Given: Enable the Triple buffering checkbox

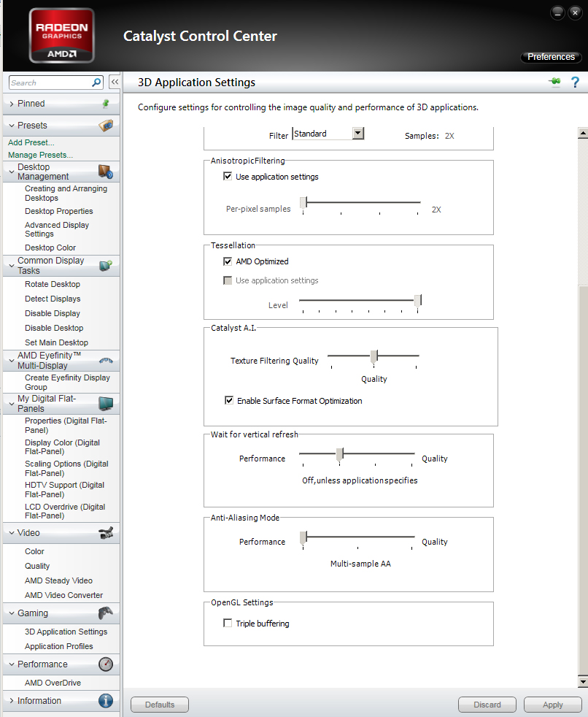Looking at the screenshot, I should (228, 624).
